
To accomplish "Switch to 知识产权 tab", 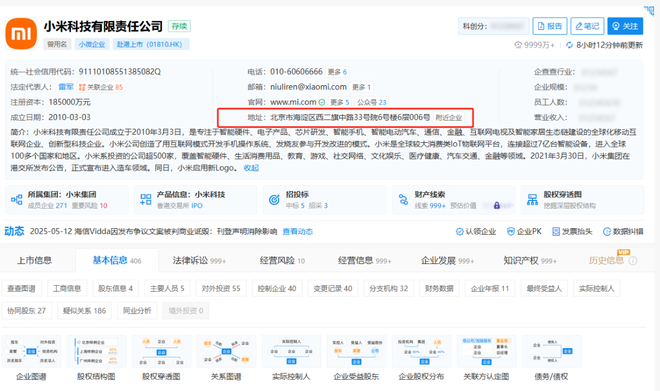I will click(x=530, y=261).
